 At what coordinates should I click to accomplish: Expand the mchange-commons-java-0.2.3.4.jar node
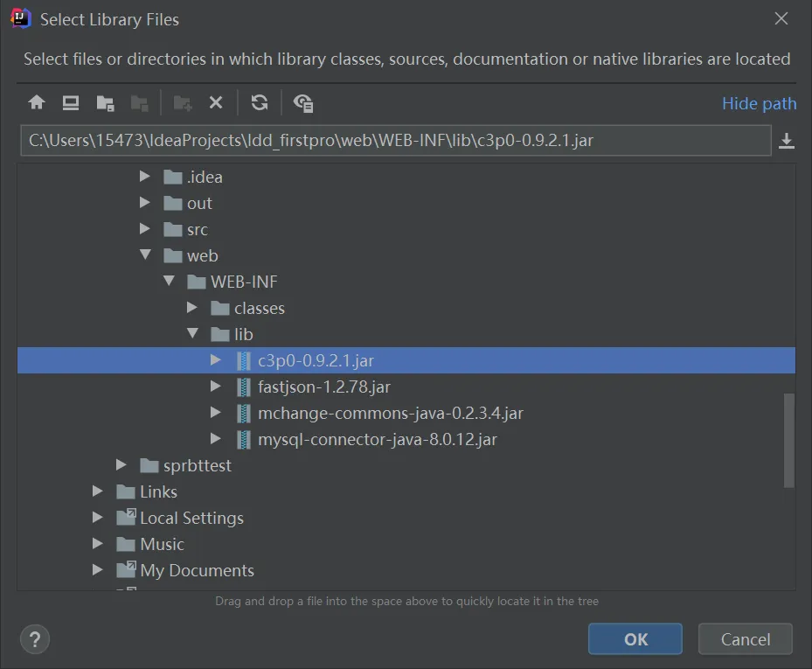click(x=216, y=413)
